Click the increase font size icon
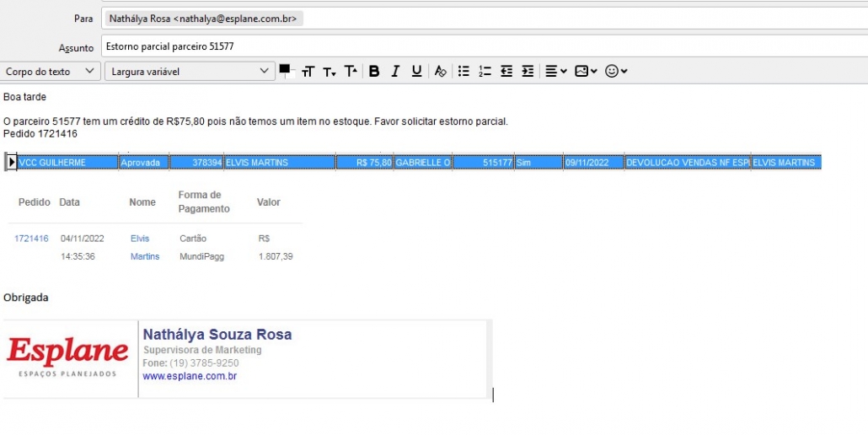Screen dimensions: 868x435 pos(351,72)
